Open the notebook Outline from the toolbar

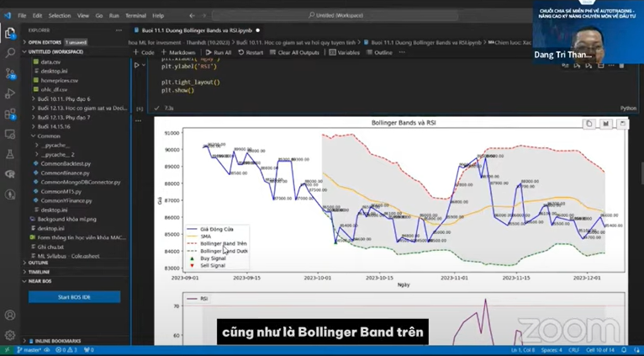[x=379, y=52]
